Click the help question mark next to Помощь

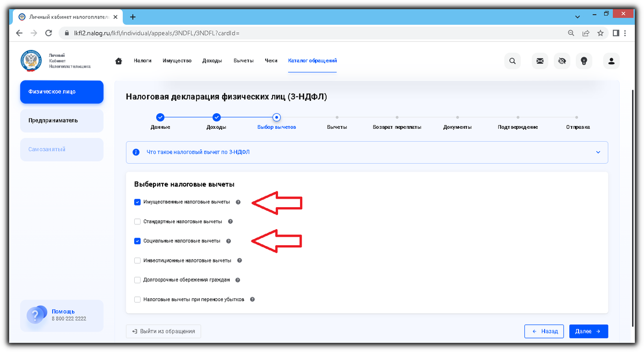coord(35,314)
